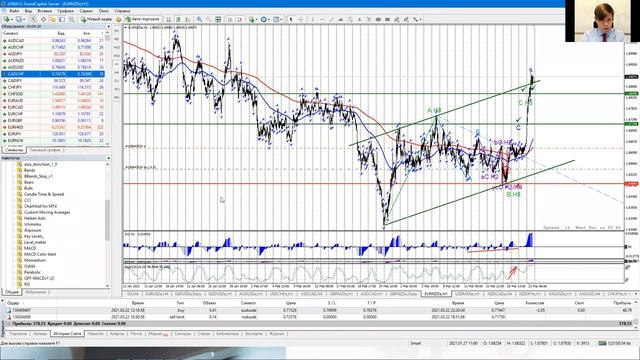Open the Справка menu
This screenshot has height=360, width=640.
click(x=122, y=11)
